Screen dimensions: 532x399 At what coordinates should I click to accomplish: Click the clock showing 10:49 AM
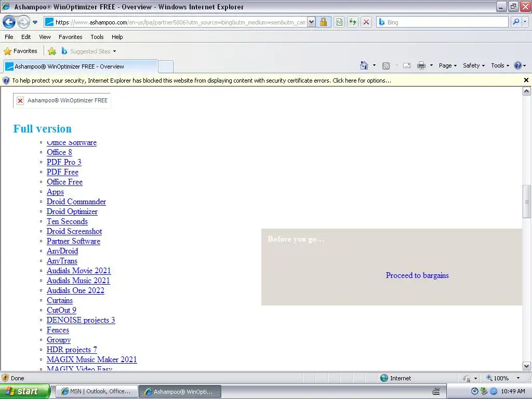click(513, 392)
